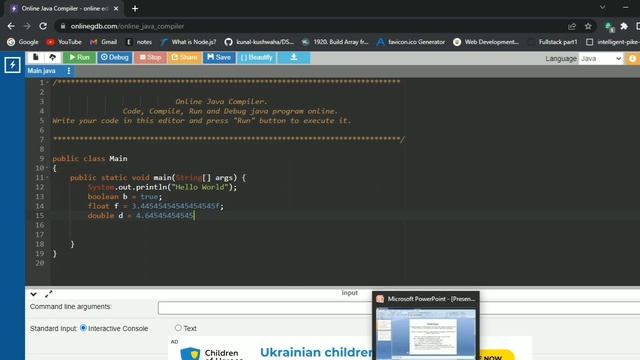
Task: Open a new browser tab
Action: [x=135, y=9]
